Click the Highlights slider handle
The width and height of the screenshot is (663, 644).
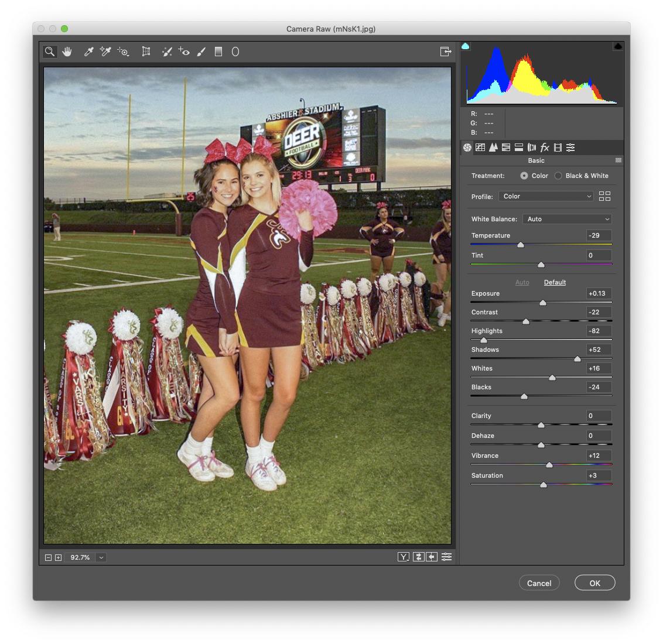click(x=484, y=340)
